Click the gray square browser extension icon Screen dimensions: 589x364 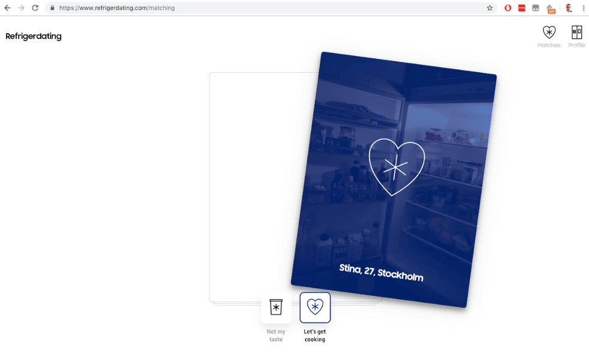coord(536,8)
